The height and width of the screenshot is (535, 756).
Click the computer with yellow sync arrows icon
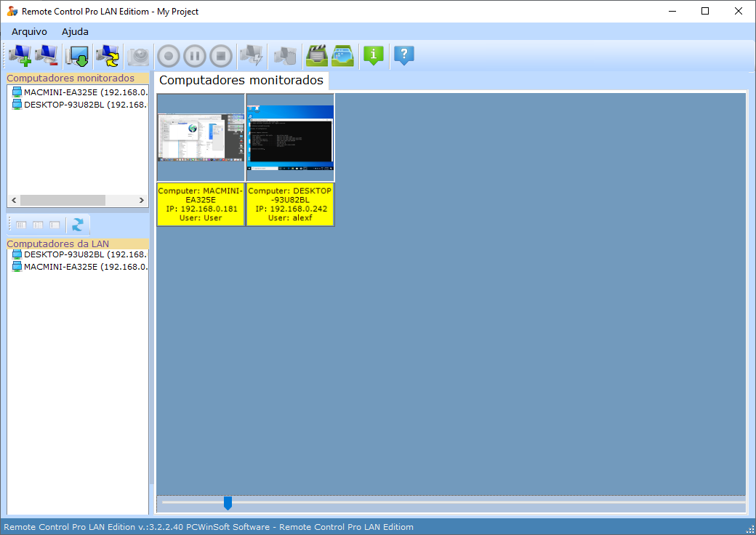click(108, 55)
